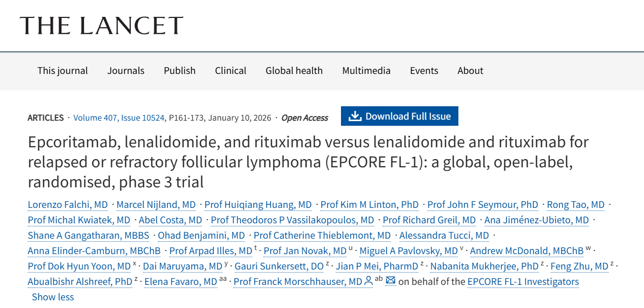Open the Global health menu
Viewport: 644px width, 308px height.
294,71
